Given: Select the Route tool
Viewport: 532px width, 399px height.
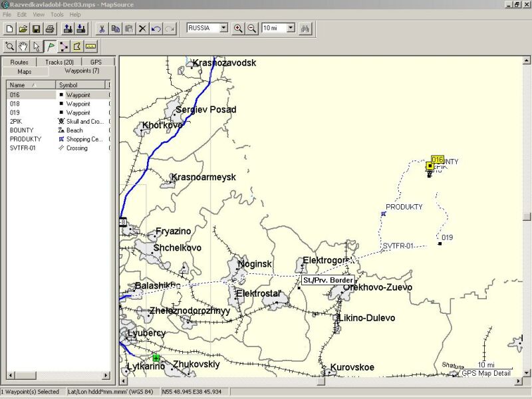Looking at the screenshot, I should (x=64, y=47).
